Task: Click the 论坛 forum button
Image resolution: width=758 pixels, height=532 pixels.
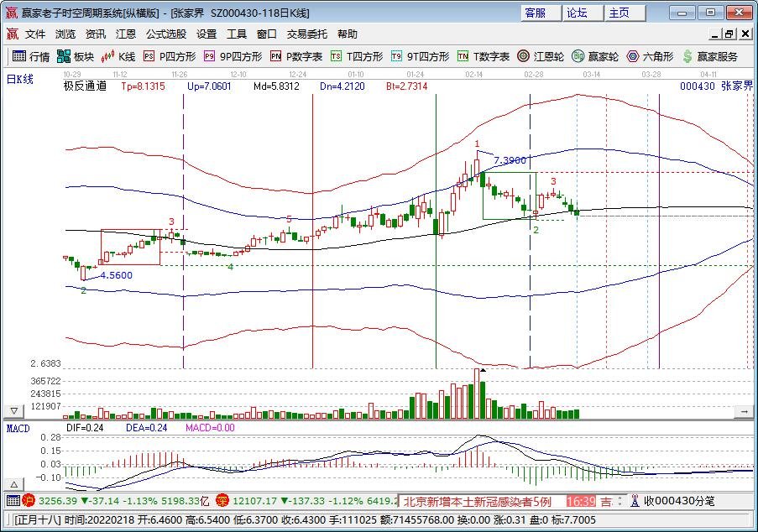Action: 583,13
